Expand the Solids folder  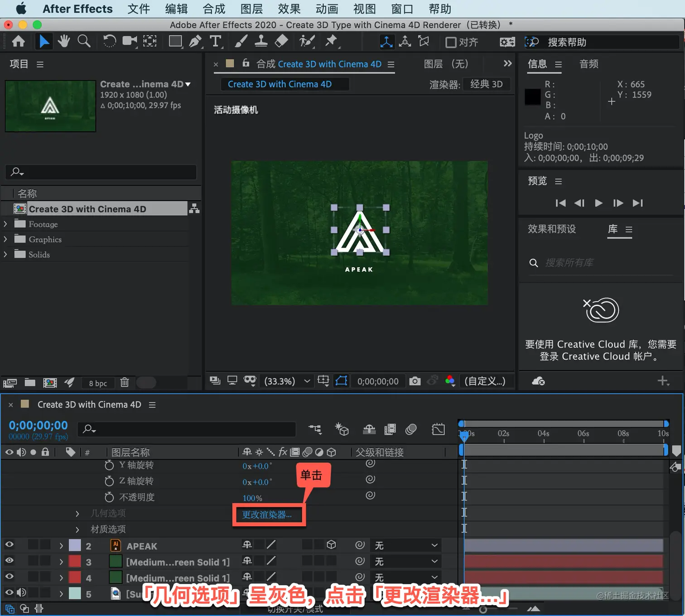click(5, 254)
